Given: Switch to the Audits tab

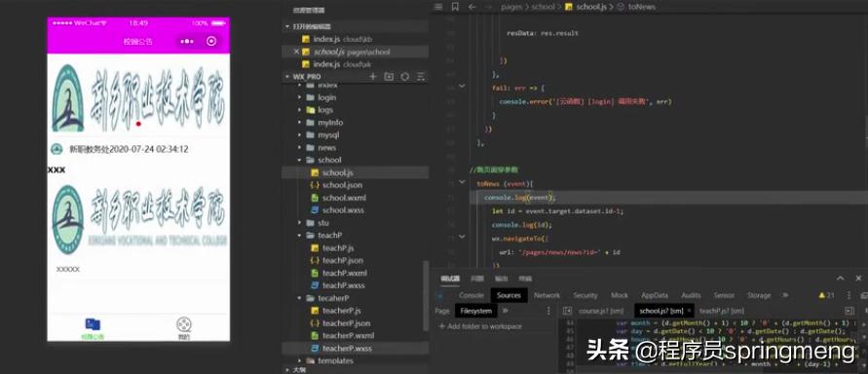Looking at the screenshot, I should (x=691, y=295).
